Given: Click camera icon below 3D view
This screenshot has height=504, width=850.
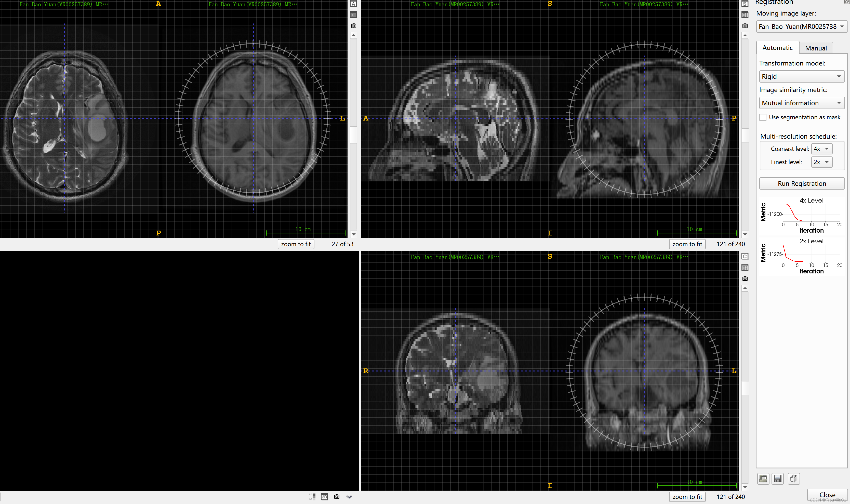Looking at the screenshot, I should tap(337, 497).
